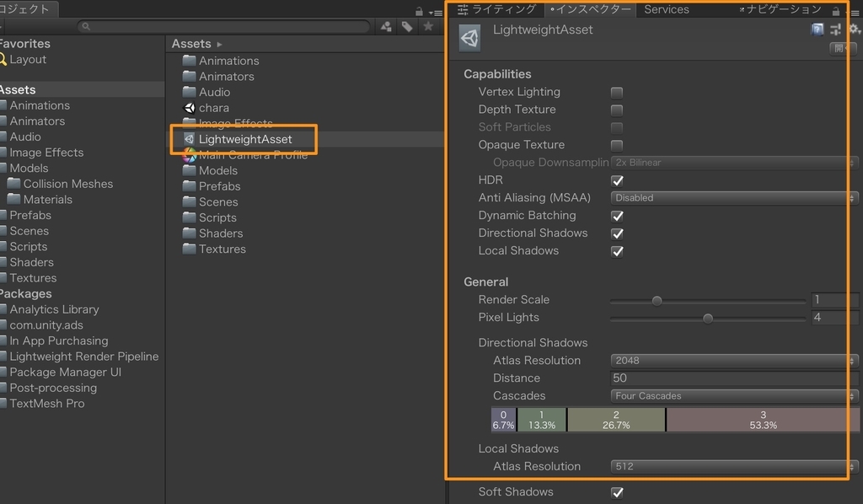Screen dimensions: 863x504
Task: Click the LightweightAsset file icon in Assets list
Action: coord(190,139)
